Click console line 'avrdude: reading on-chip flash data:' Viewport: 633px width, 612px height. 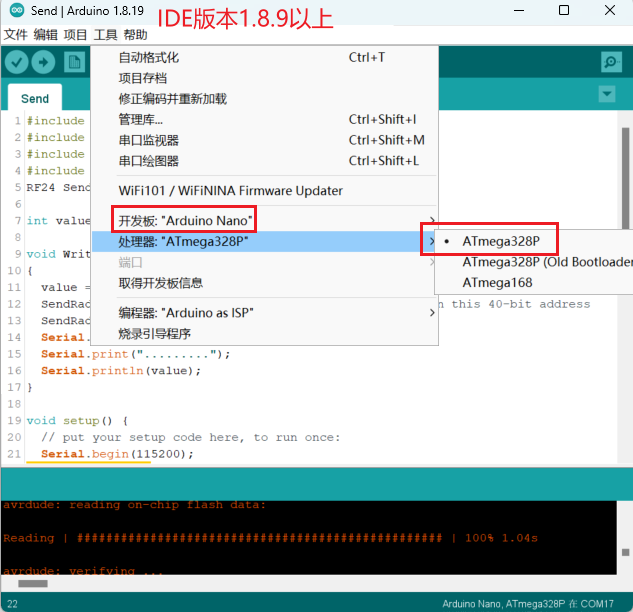[x=134, y=505]
